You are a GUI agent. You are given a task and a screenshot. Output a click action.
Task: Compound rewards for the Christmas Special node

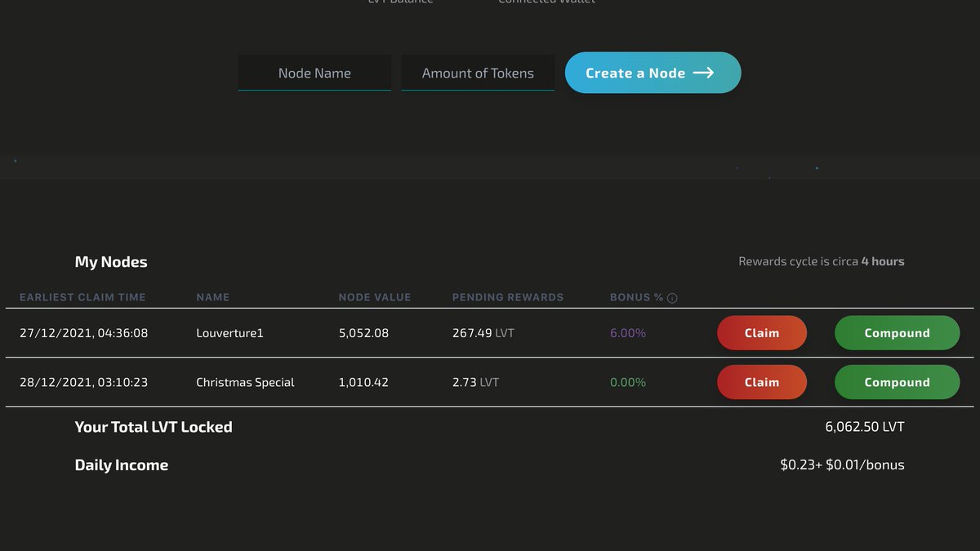coord(897,382)
